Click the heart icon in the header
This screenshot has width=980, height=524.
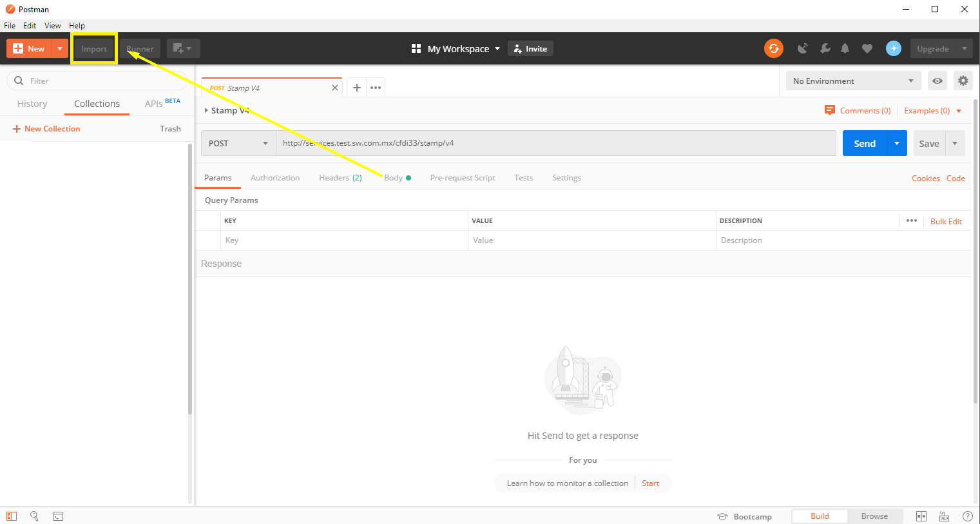point(867,48)
